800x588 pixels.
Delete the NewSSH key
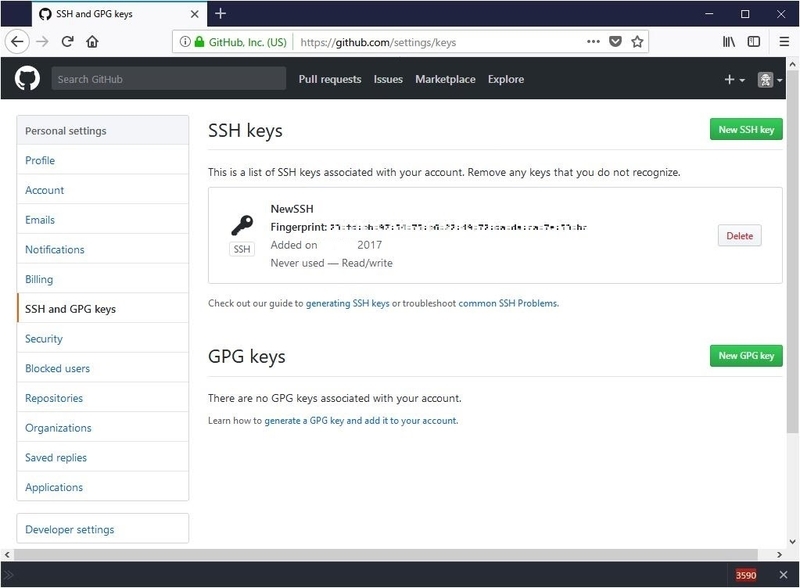[x=739, y=236]
